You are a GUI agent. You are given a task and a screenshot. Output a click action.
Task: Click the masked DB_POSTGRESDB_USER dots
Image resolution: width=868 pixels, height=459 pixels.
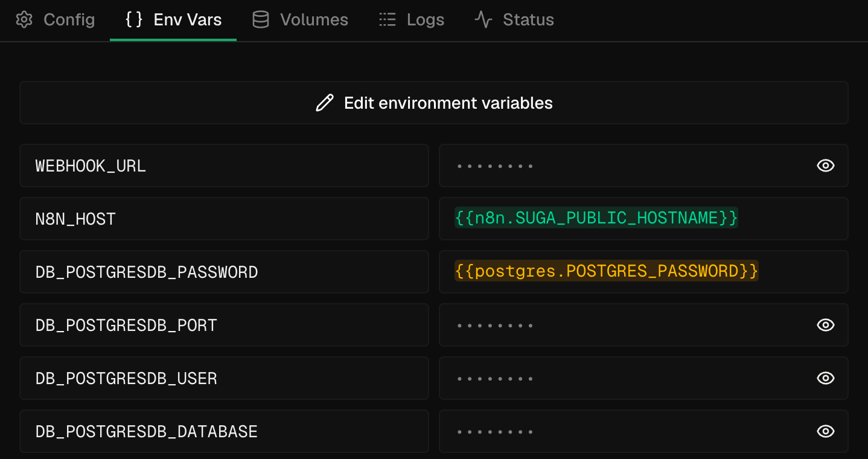[x=495, y=379]
